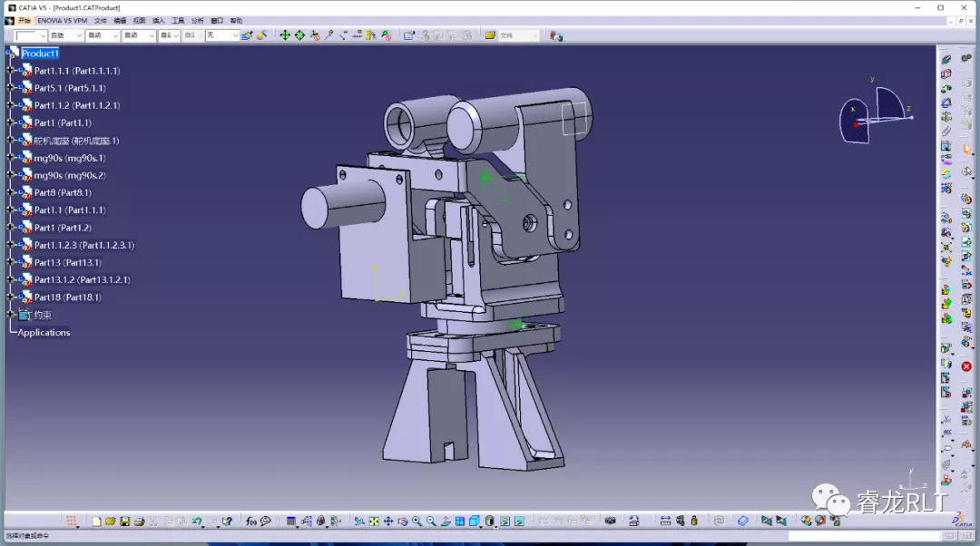Open the 帮助 menu
The height and width of the screenshot is (546, 980).
pyautogui.click(x=236, y=21)
